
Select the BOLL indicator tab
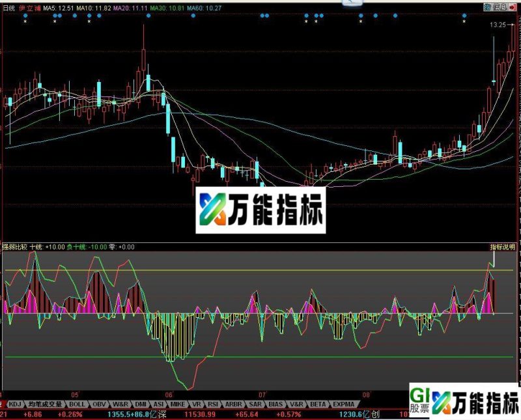(77, 404)
